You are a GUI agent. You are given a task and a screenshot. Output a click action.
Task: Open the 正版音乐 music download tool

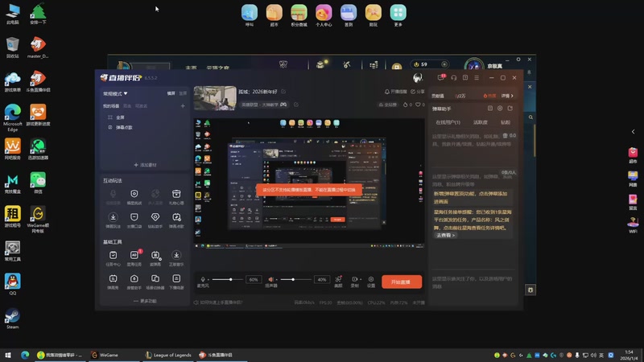tap(176, 257)
